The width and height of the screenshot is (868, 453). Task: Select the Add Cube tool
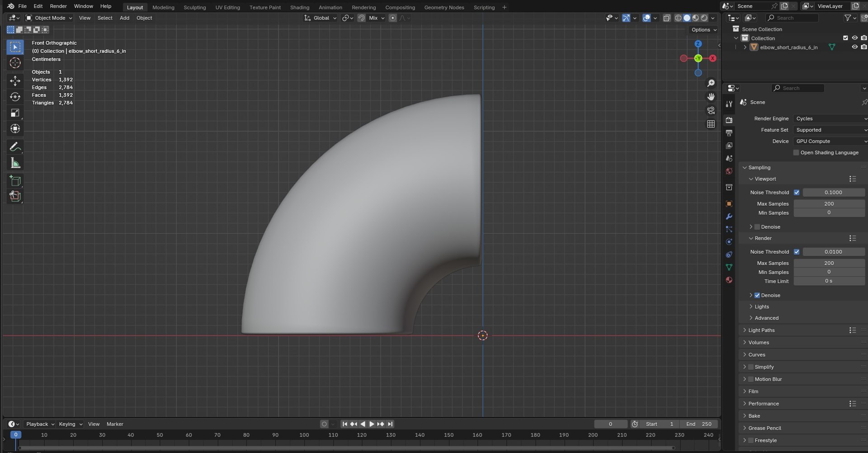15,181
